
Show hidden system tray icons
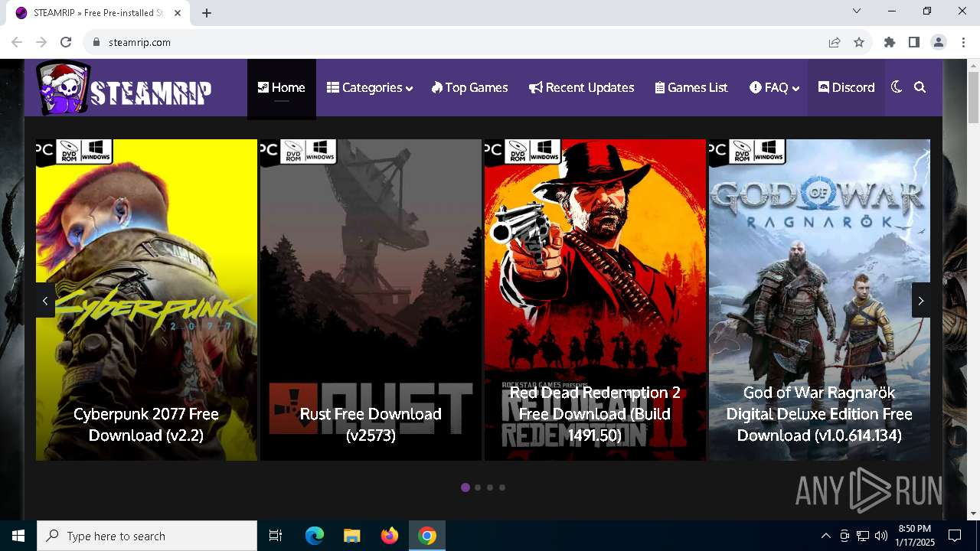click(x=825, y=536)
